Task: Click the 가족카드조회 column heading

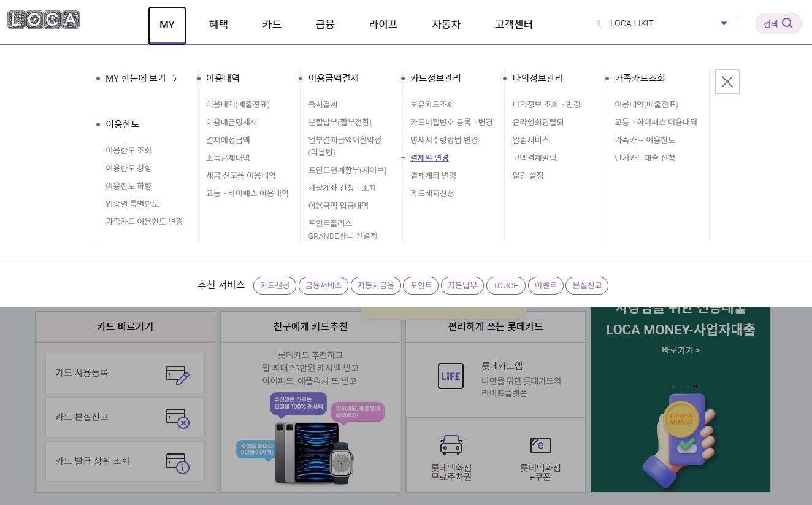Action: pos(640,78)
